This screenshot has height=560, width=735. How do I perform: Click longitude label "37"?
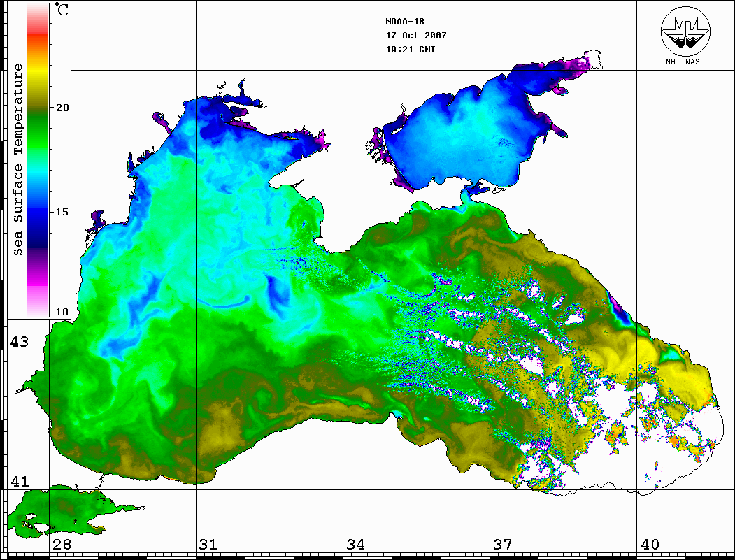[x=503, y=545]
